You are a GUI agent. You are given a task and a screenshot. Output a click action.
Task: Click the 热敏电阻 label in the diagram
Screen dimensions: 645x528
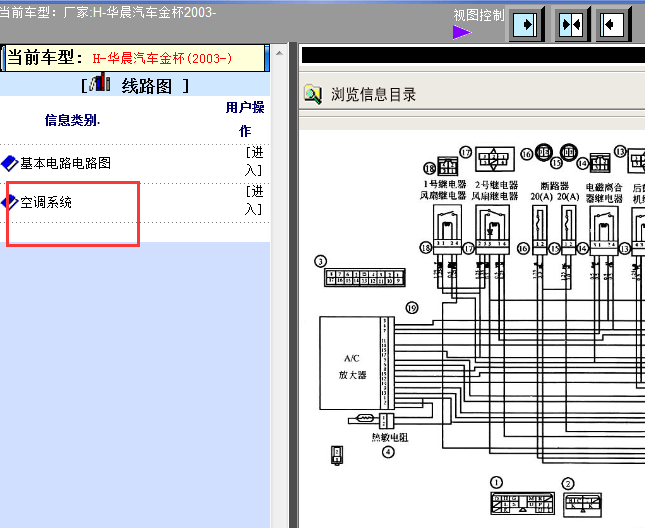point(390,437)
